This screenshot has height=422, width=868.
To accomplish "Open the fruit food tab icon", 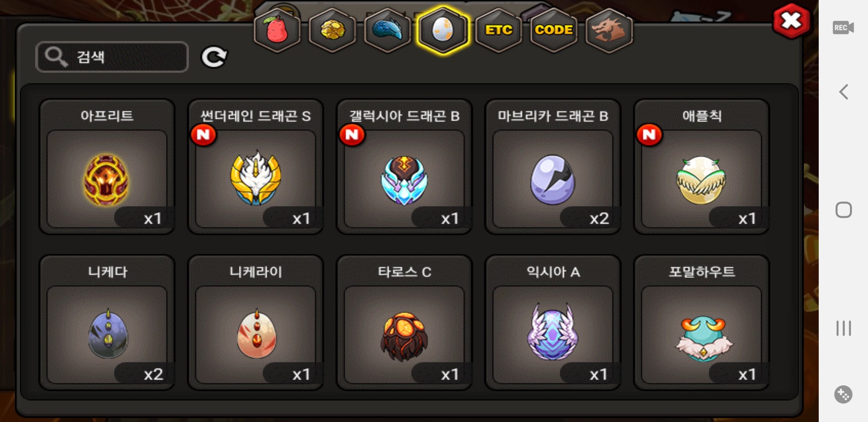I will 277,30.
